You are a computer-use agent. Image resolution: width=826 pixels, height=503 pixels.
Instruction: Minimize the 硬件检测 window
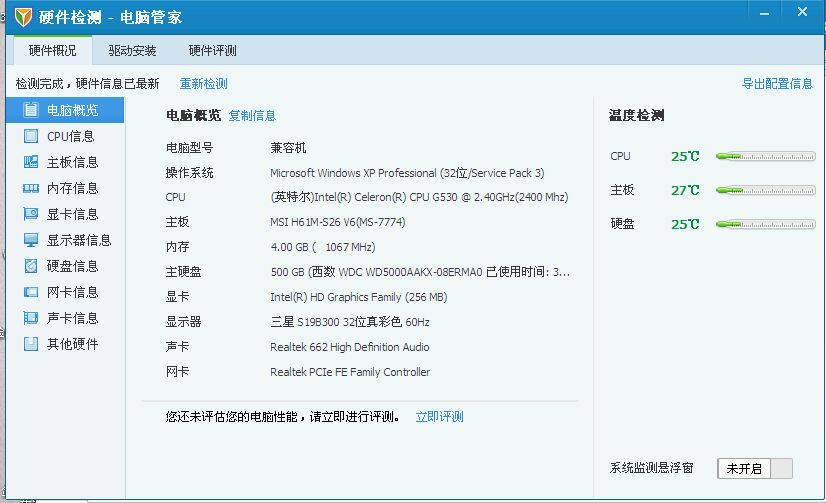764,13
